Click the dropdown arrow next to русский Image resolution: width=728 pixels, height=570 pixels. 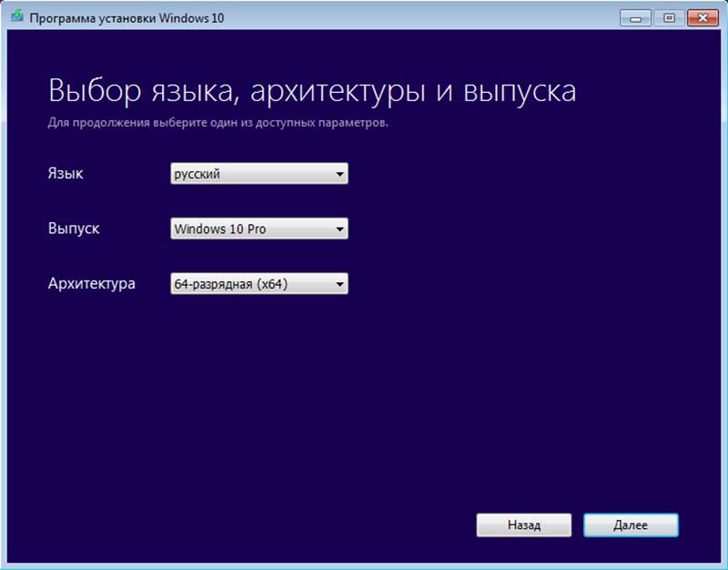[x=338, y=173]
